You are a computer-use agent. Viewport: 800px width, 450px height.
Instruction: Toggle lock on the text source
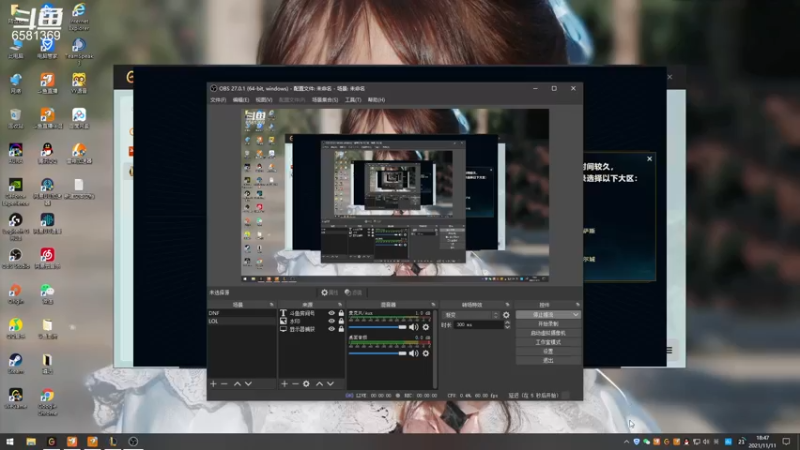pos(341,313)
